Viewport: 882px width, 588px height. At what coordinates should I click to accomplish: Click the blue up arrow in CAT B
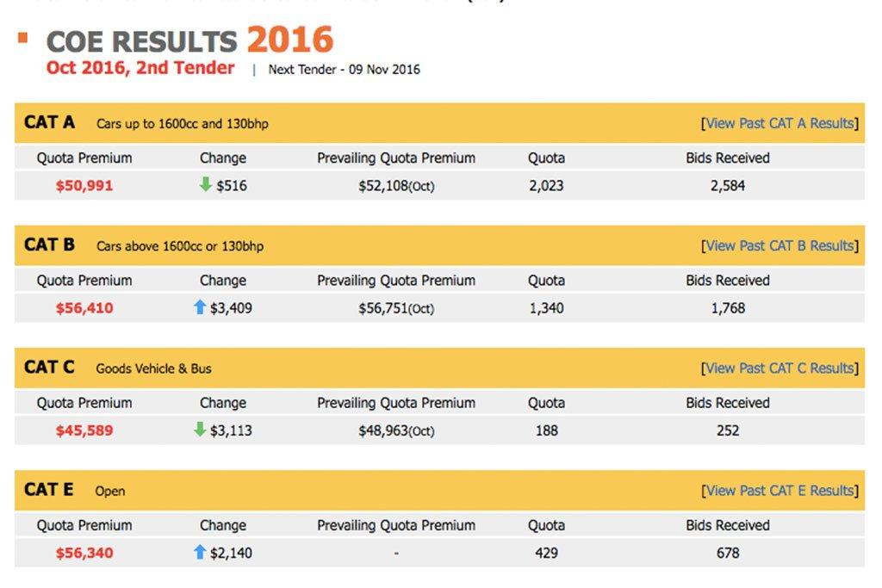pyautogui.click(x=200, y=307)
